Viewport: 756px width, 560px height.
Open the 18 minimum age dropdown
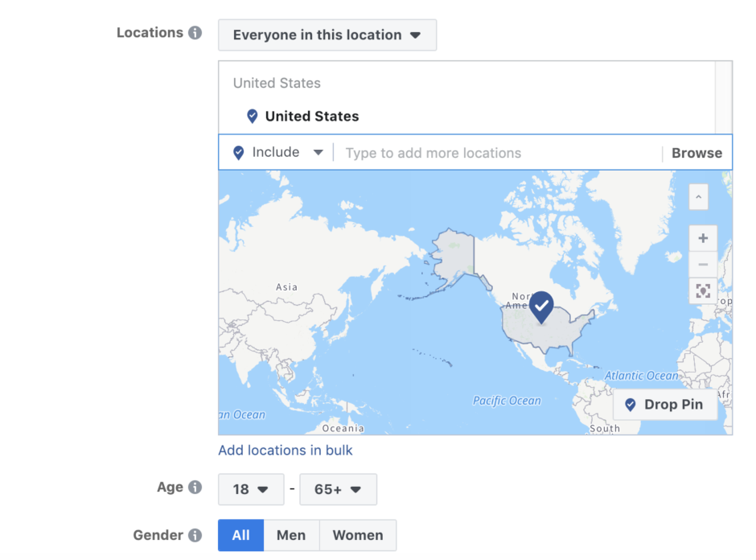pos(250,489)
